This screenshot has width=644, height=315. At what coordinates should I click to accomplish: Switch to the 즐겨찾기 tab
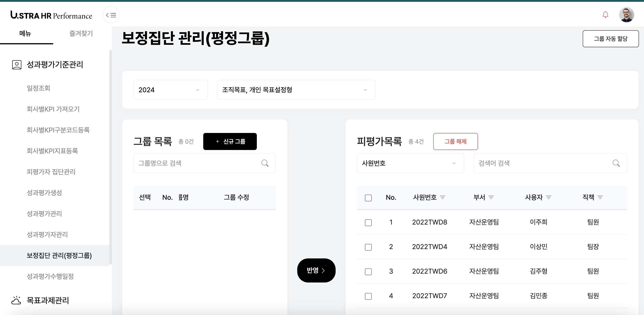coord(81,34)
